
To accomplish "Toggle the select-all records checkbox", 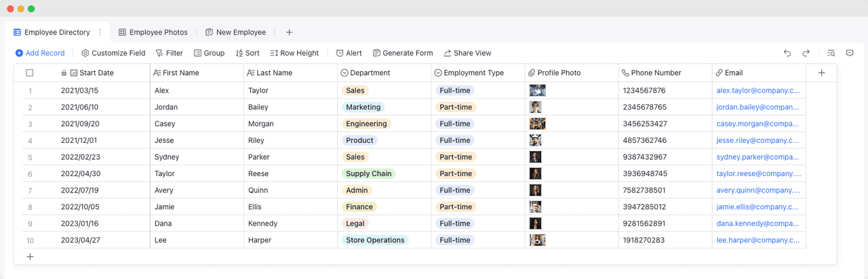I will pos(29,72).
